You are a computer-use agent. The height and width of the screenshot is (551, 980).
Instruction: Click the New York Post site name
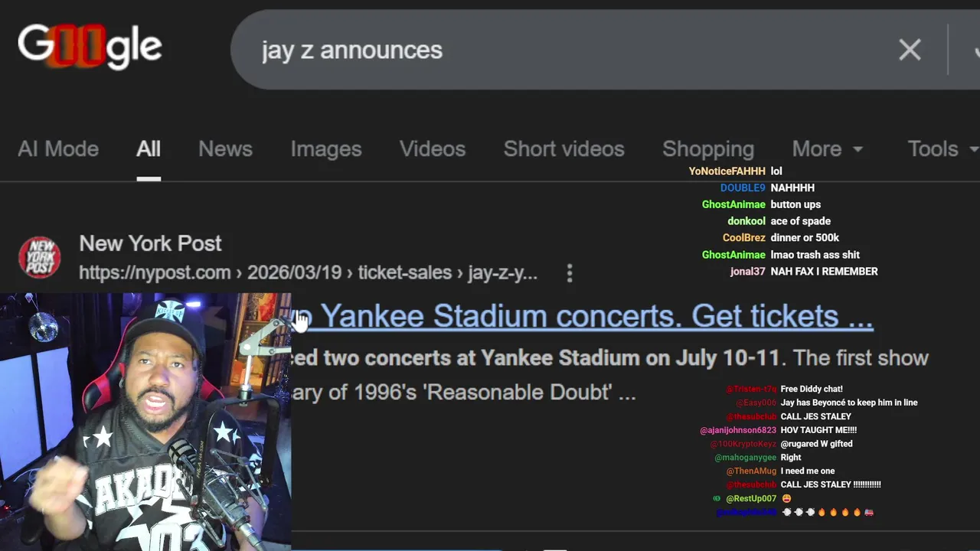point(150,243)
